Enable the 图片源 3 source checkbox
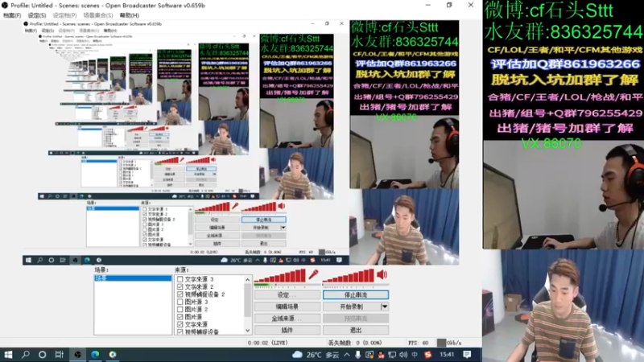 180,302
